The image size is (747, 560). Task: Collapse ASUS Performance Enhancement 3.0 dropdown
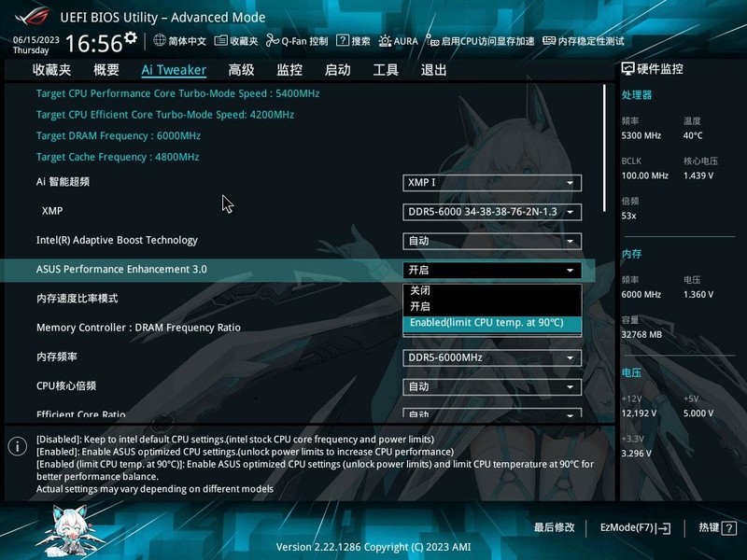pyautogui.click(x=492, y=270)
